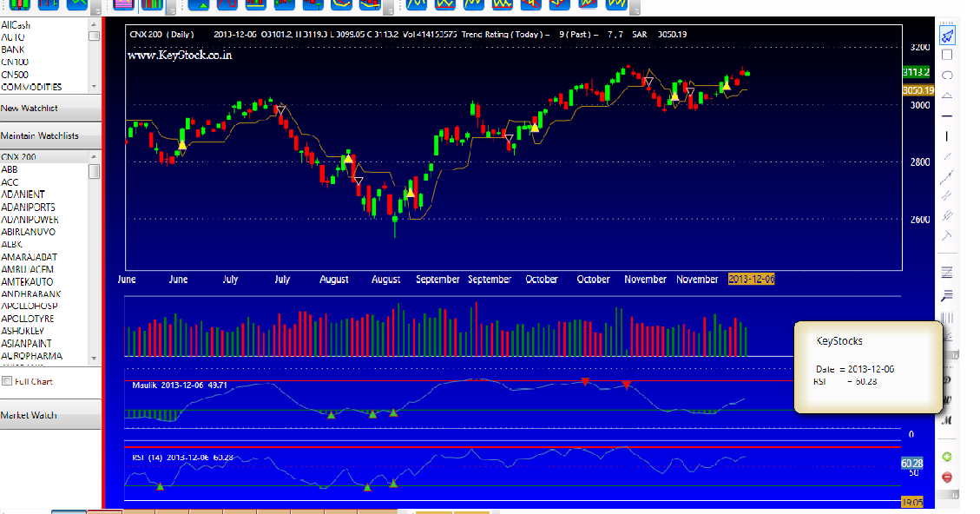Click the red minus zoom-out icon
980x514 pixels.
[947, 478]
